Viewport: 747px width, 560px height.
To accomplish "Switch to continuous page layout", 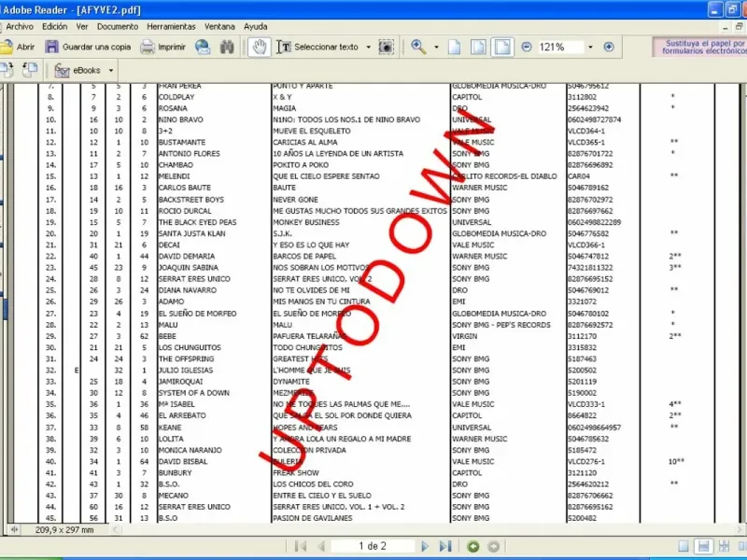I will click(703, 546).
